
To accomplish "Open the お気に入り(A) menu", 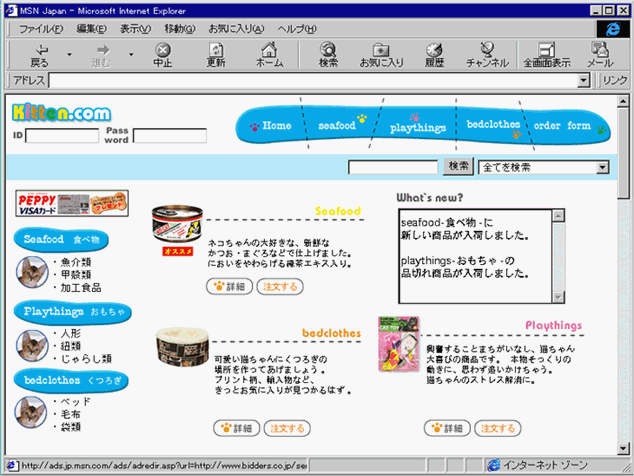I will point(237,28).
